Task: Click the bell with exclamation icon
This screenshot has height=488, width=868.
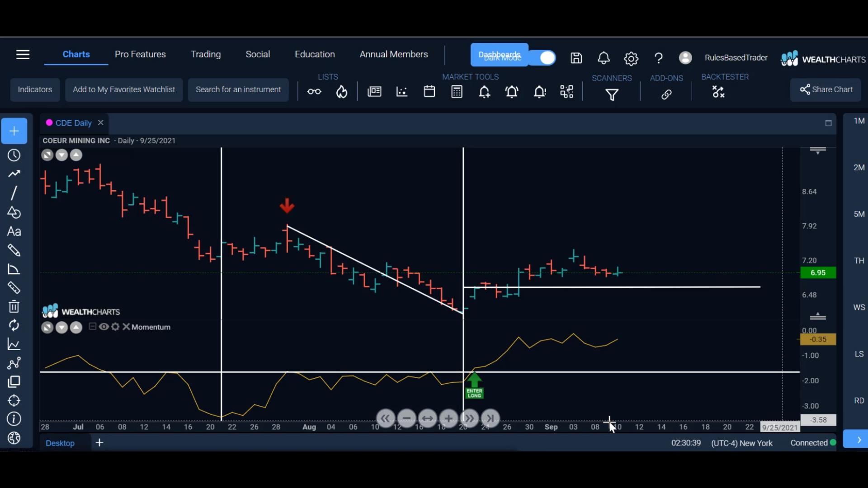Action: click(x=540, y=92)
